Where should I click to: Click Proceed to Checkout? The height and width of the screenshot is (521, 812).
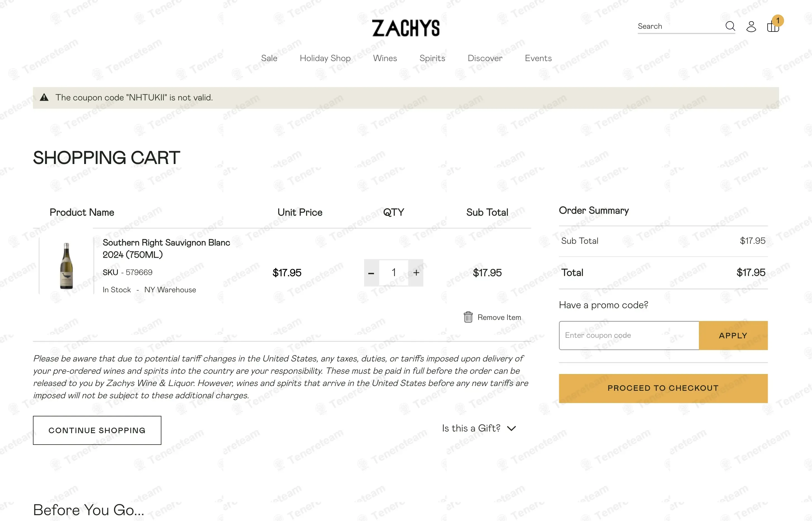[663, 388]
